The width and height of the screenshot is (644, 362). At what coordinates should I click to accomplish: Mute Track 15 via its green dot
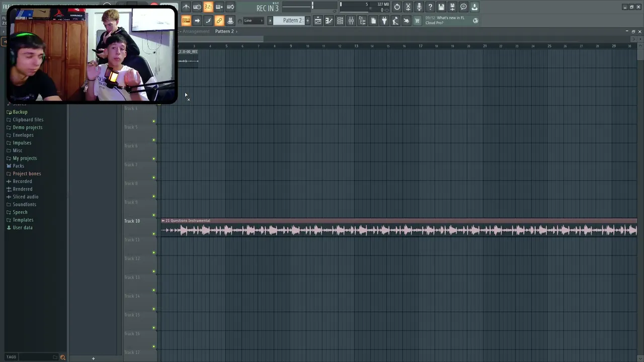coord(154,328)
